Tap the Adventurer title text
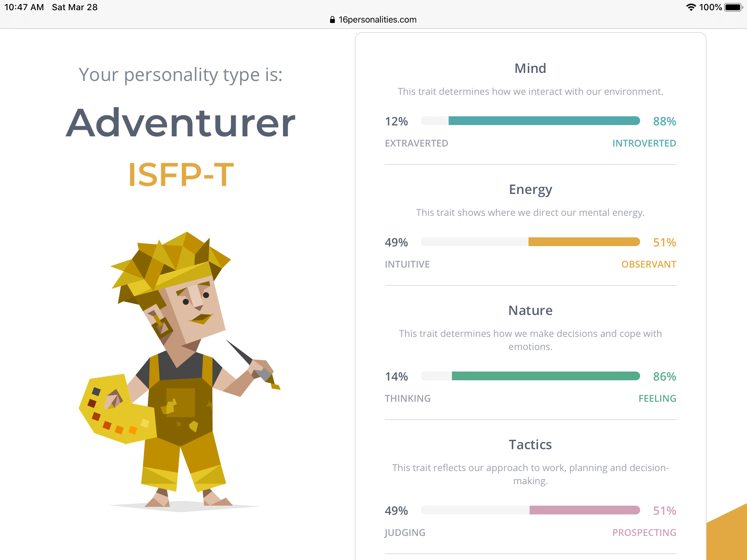 tap(181, 123)
